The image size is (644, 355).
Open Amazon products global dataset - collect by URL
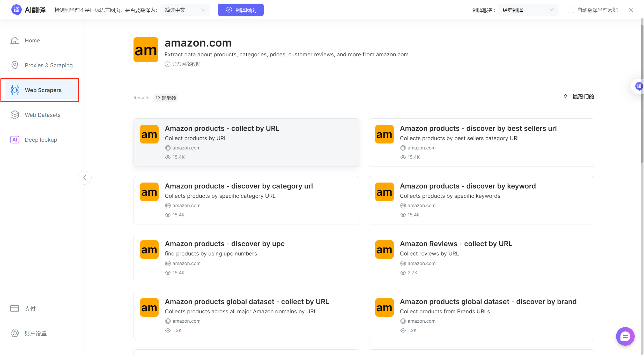click(x=246, y=316)
